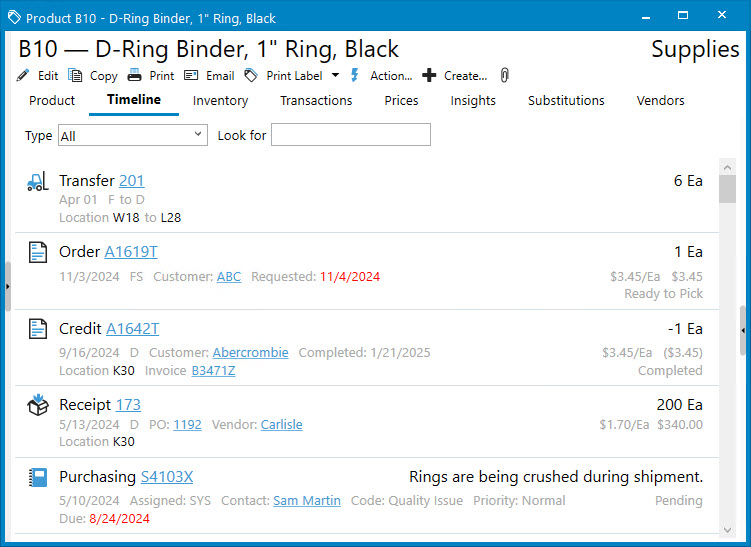Switch to the Insights tab

[x=473, y=101]
